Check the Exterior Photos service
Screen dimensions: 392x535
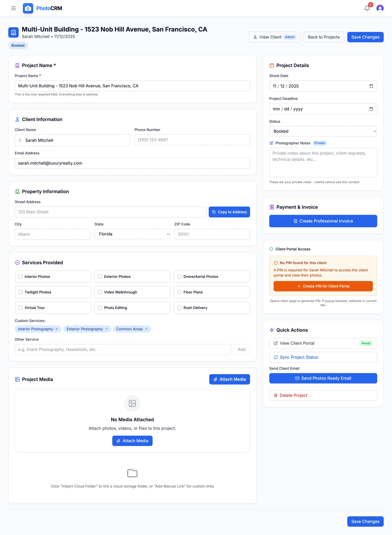tap(100, 277)
